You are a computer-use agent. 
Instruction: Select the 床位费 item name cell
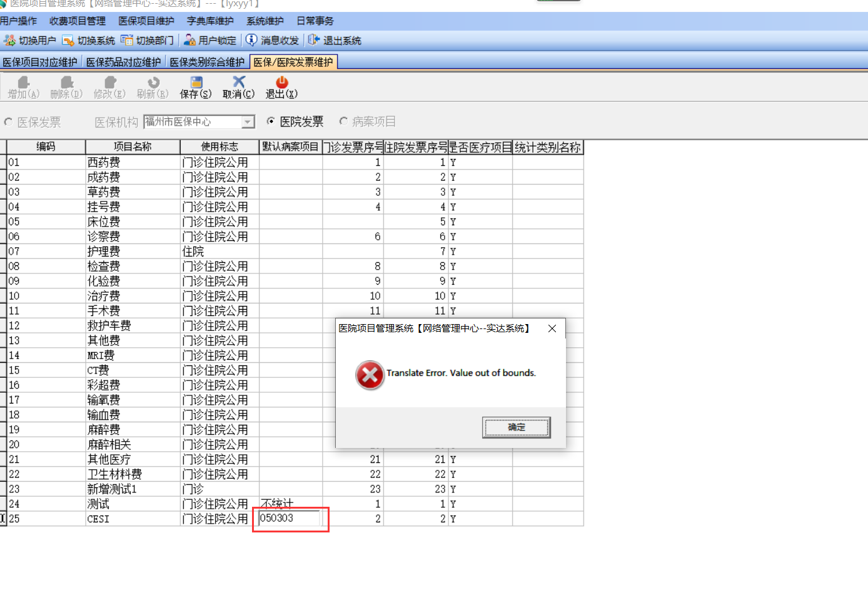(x=133, y=221)
